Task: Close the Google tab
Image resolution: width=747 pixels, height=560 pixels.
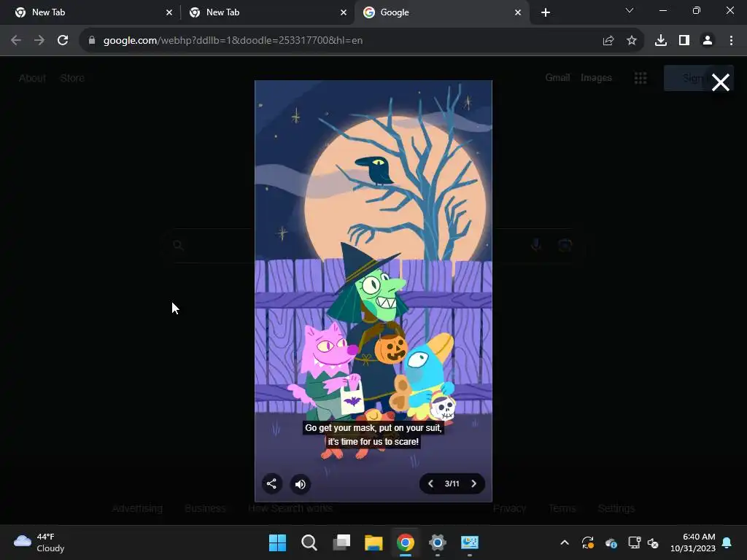Action: pyautogui.click(x=518, y=12)
